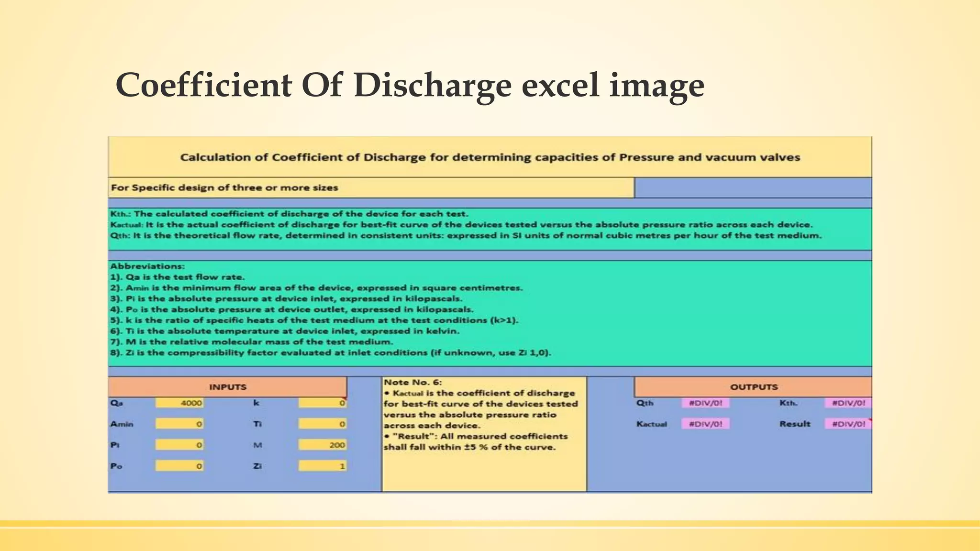
Task: Click the Pi input value cell
Action: tap(179, 445)
